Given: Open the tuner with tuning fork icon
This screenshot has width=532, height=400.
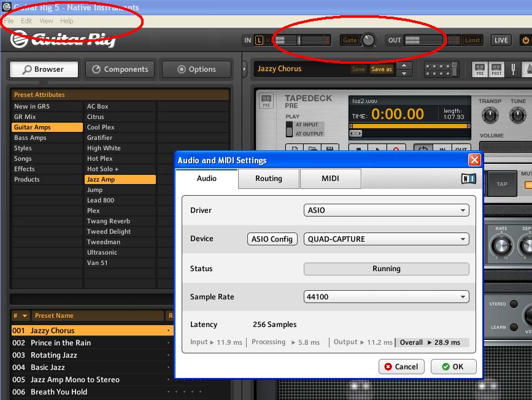Looking at the screenshot, I should [x=513, y=69].
